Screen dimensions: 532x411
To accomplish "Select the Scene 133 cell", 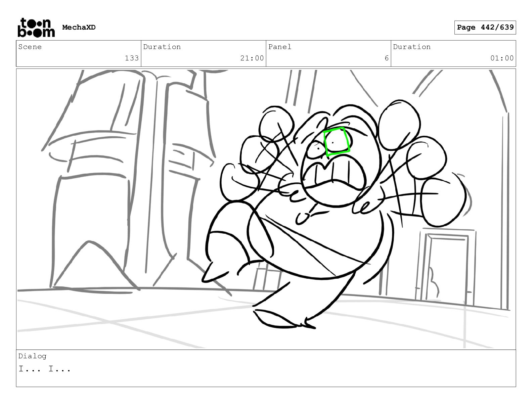I will (79, 53).
